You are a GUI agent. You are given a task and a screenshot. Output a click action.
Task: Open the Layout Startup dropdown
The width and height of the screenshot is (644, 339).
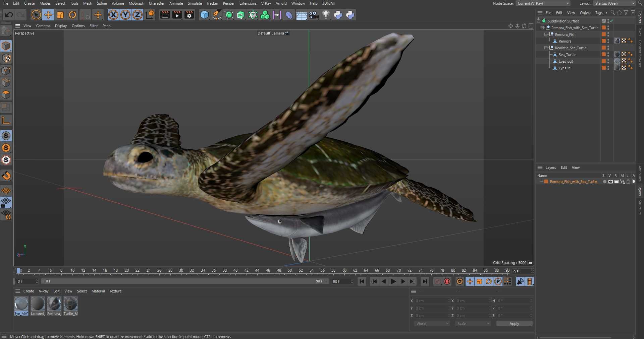click(x=614, y=3)
